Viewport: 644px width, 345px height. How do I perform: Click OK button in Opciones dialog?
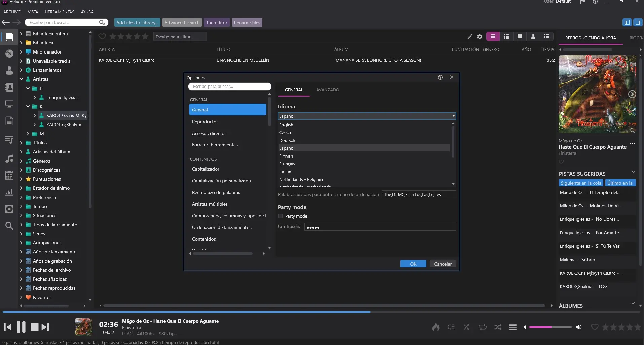click(413, 264)
